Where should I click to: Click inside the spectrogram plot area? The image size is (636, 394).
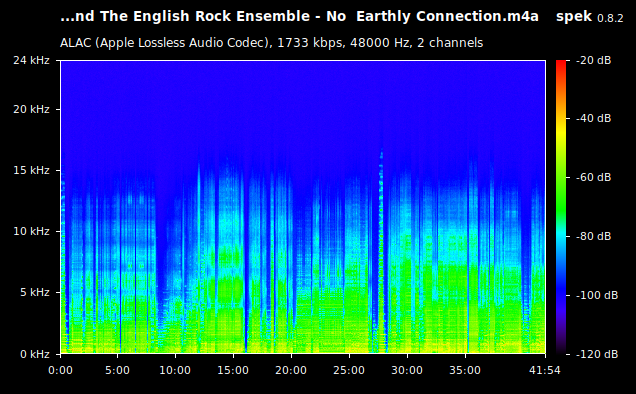pos(303,207)
